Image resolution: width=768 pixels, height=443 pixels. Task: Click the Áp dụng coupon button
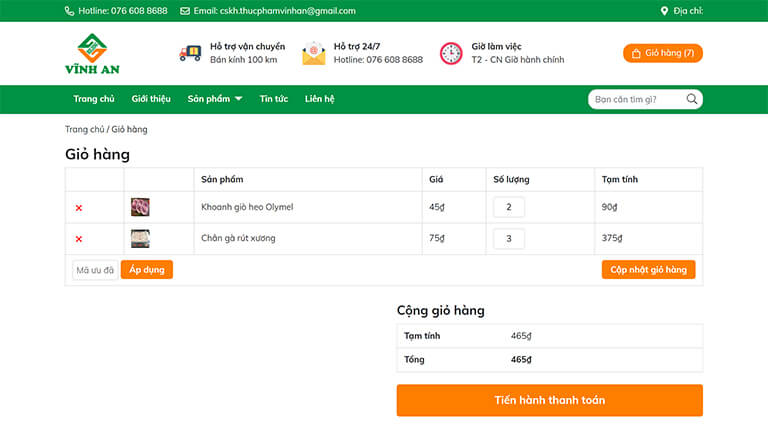147,270
